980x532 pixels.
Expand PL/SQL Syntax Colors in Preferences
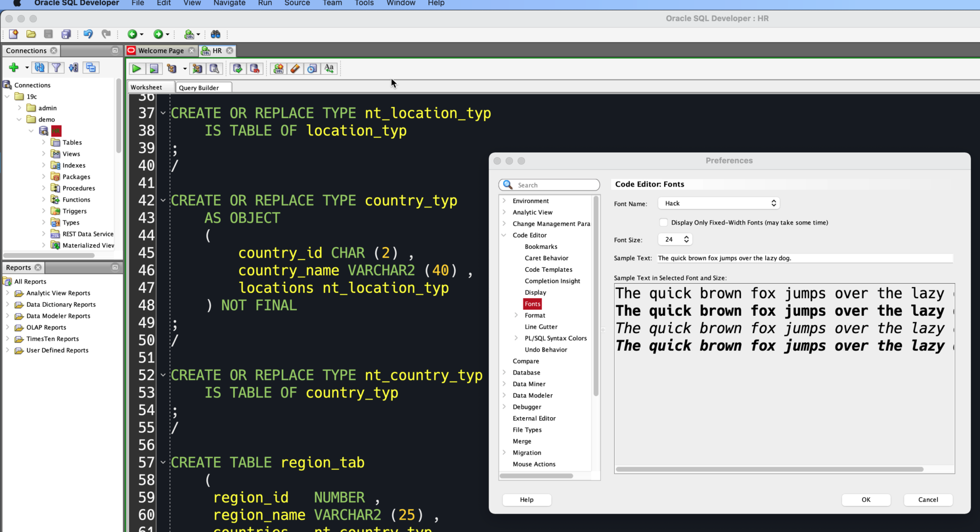point(516,338)
